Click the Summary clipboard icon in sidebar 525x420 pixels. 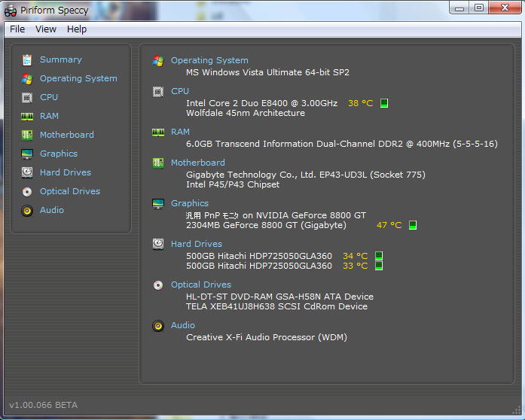(x=27, y=60)
